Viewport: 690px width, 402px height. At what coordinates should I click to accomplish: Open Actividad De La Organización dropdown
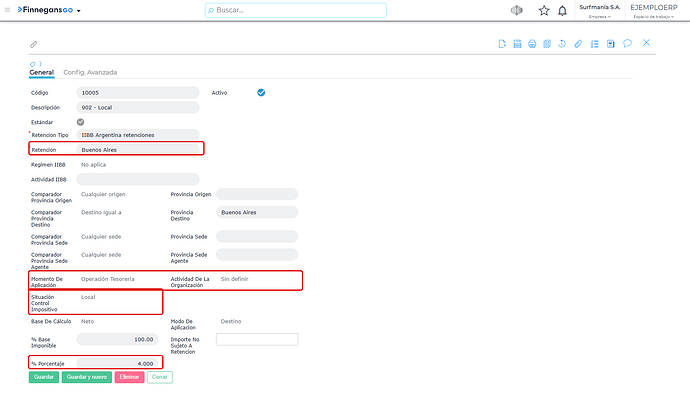click(x=235, y=279)
